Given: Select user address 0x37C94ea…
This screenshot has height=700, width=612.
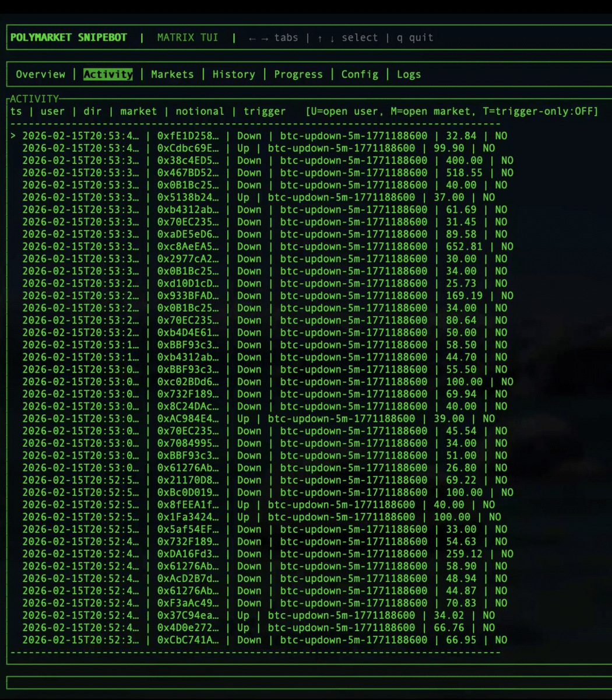Looking at the screenshot, I should click(x=188, y=615).
